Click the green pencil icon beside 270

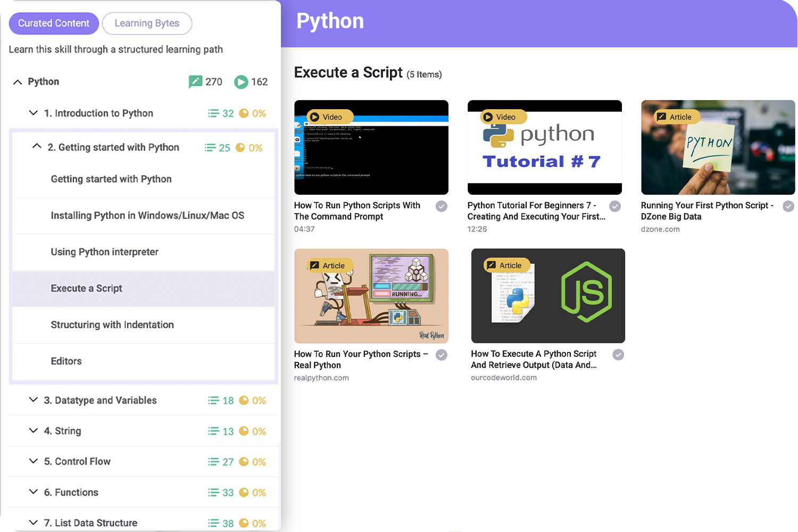195,81
